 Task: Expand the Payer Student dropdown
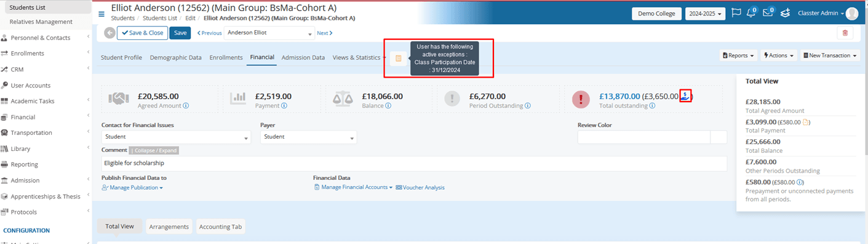pos(308,137)
